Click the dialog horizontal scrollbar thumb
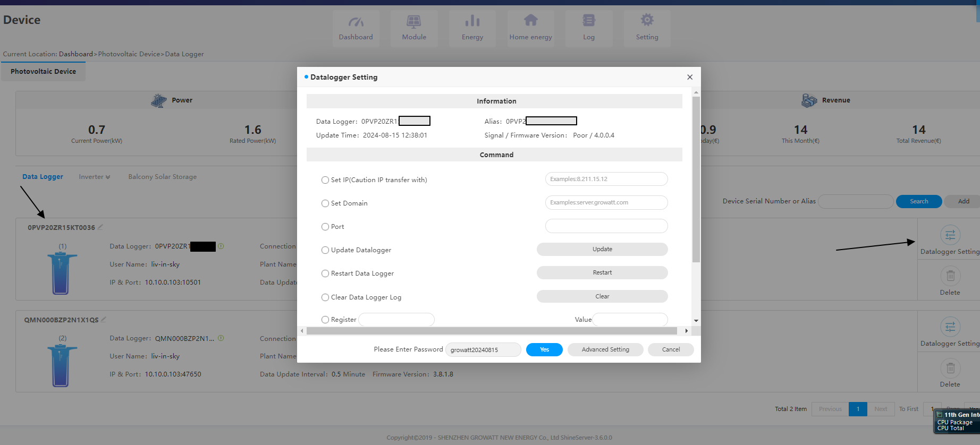 point(492,331)
